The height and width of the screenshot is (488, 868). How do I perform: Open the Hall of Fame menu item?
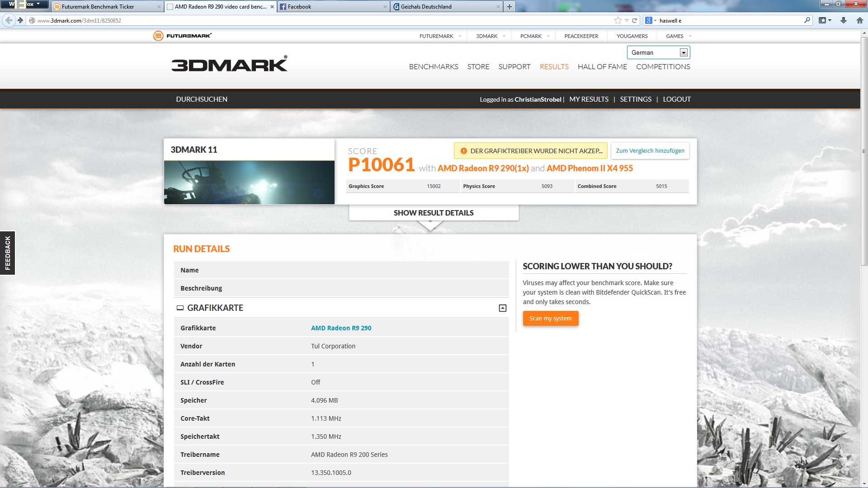pyautogui.click(x=602, y=67)
